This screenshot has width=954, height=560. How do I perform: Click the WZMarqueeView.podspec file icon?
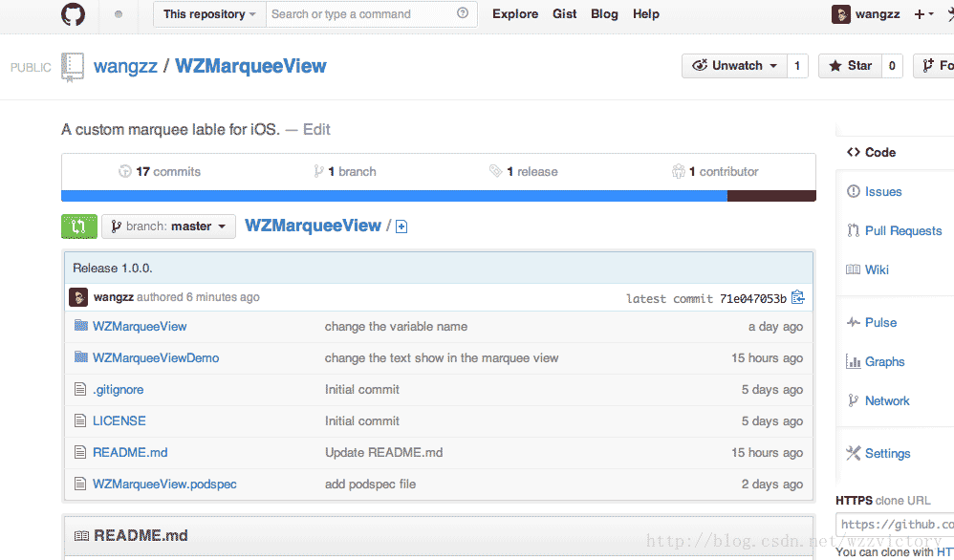tap(79, 484)
